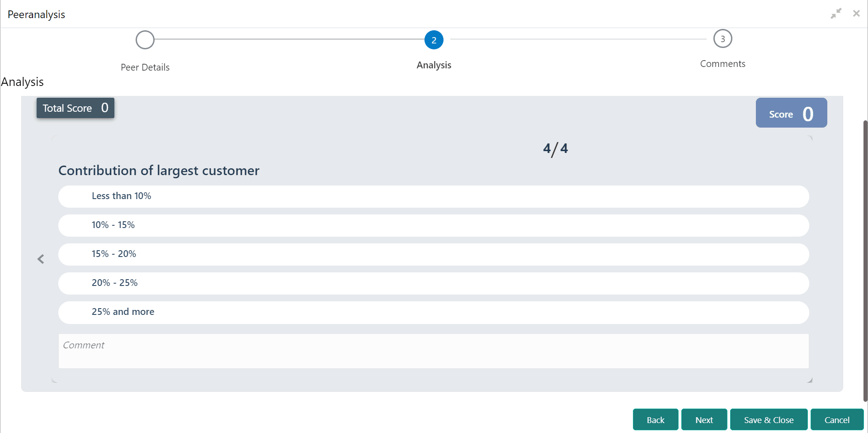Click the Peer Details step circle

(x=145, y=40)
